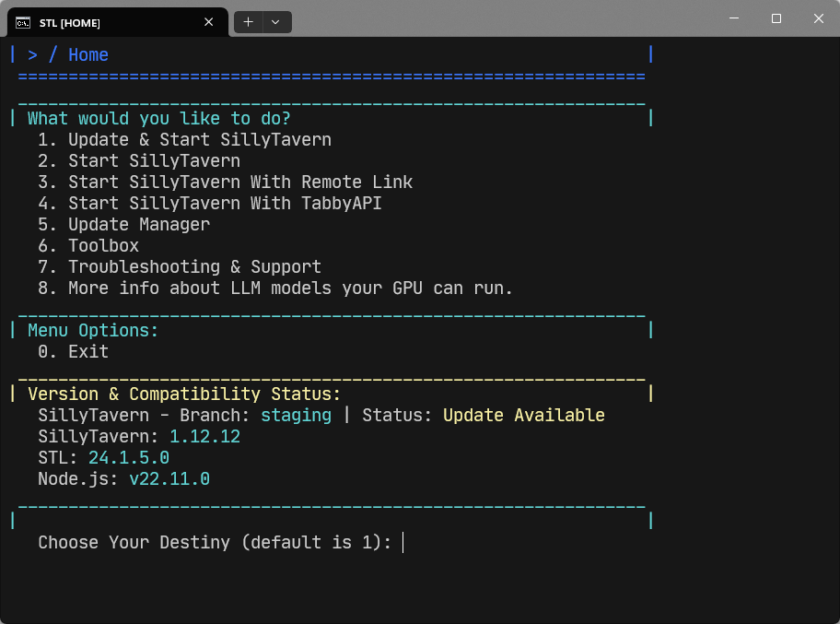Expand the new-tab profile dropdown arrow
The width and height of the screenshot is (840, 624).
(x=276, y=22)
